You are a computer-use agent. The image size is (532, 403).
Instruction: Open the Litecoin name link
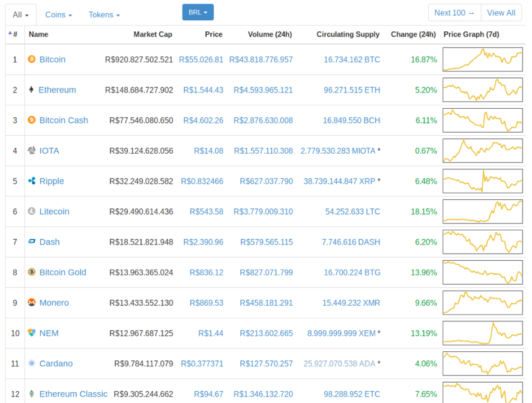54,211
